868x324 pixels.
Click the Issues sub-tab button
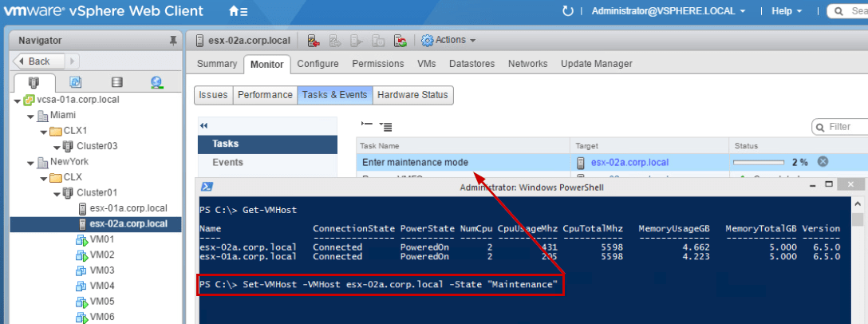[213, 95]
